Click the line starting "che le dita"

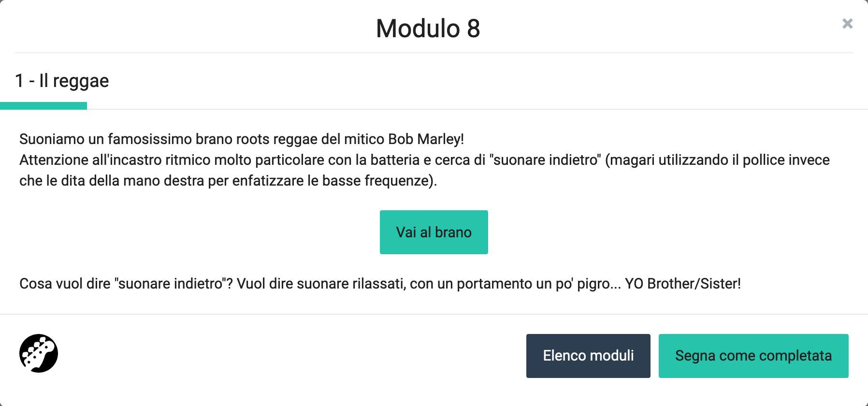click(x=228, y=181)
